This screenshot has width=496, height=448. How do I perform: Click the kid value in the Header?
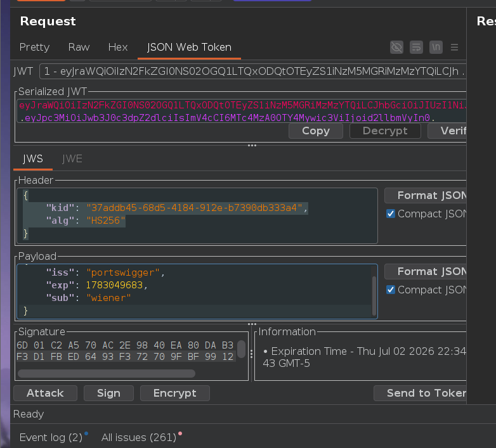[x=194, y=208]
